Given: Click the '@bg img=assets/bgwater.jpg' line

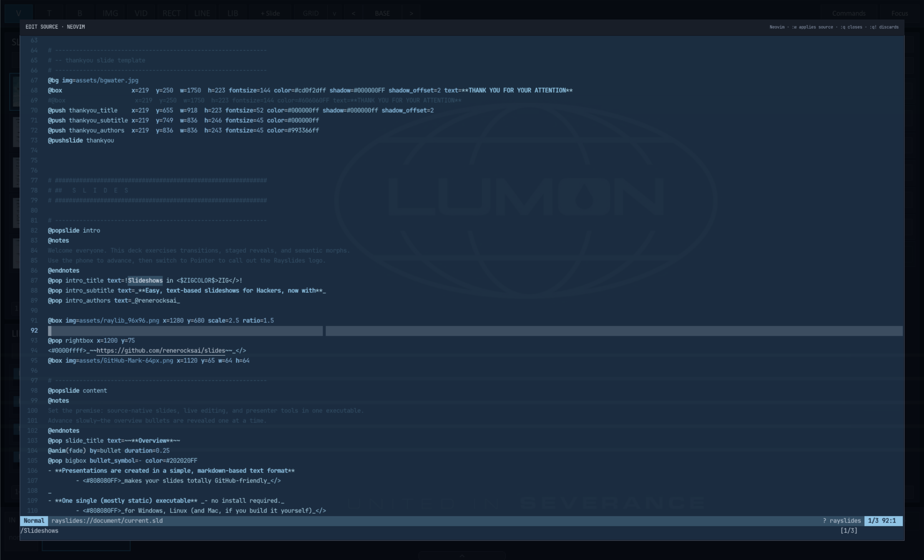Looking at the screenshot, I should [93, 80].
